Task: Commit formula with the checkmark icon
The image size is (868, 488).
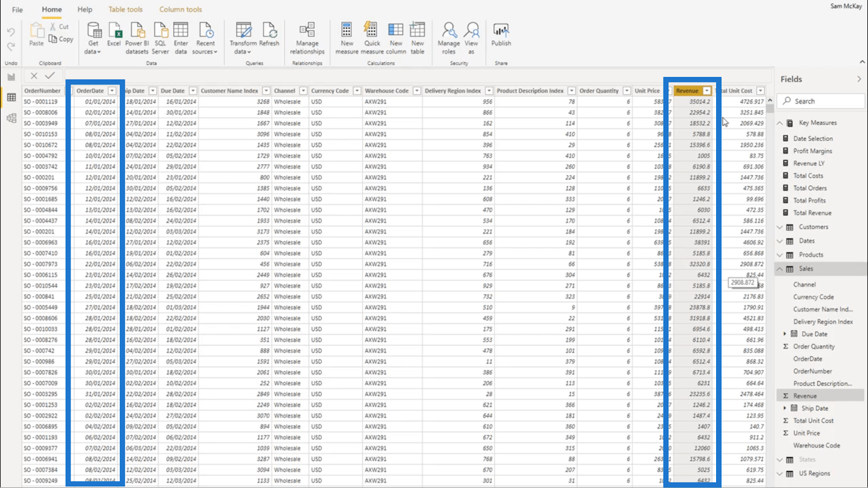Action: 50,76
